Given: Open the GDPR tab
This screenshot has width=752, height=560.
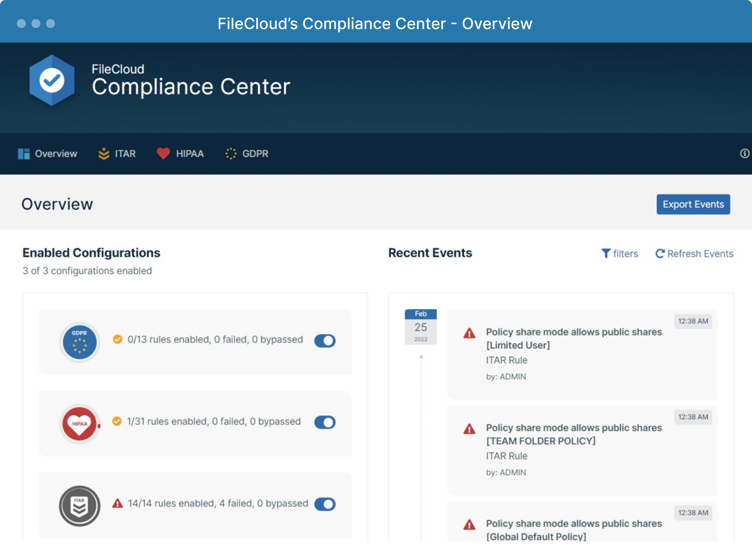Looking at the screenshot, I should click(247, 154).
